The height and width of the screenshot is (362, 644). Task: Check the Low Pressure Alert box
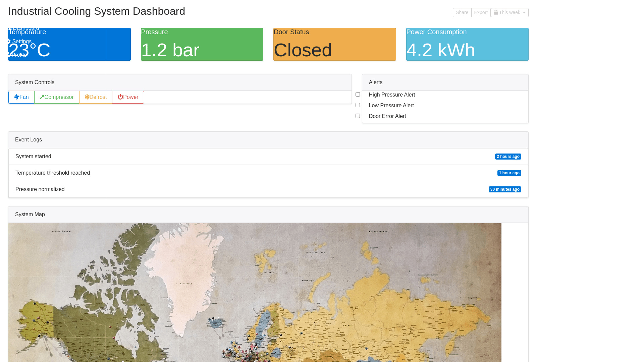click(x=358, y=105)
